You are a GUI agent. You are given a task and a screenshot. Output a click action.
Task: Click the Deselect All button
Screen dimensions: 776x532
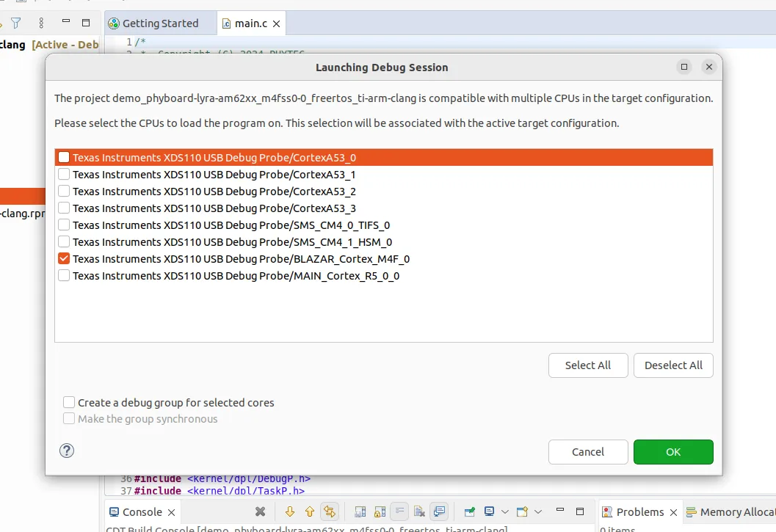pyautogui.click(x=673, y=365)
